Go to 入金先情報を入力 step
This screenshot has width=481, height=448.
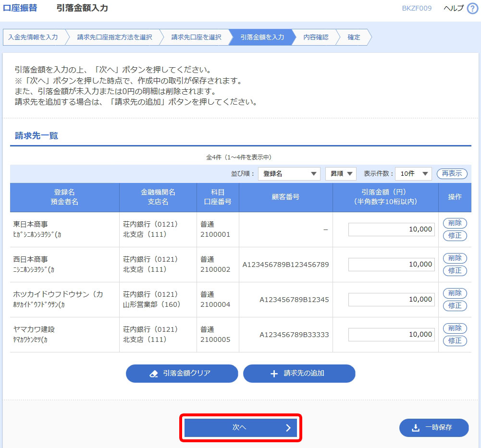click(33, 37)
